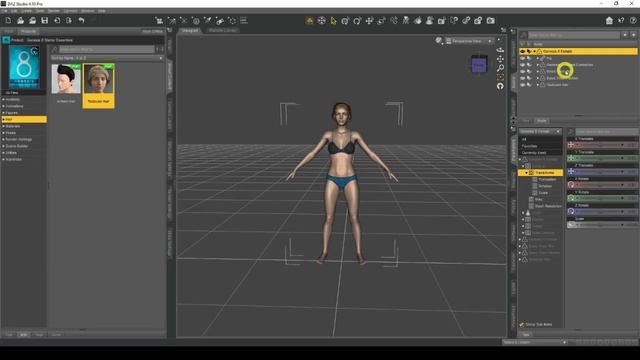Open the Help menu
640x360 pixels.
pyautogui.click(x=102, y=11)
